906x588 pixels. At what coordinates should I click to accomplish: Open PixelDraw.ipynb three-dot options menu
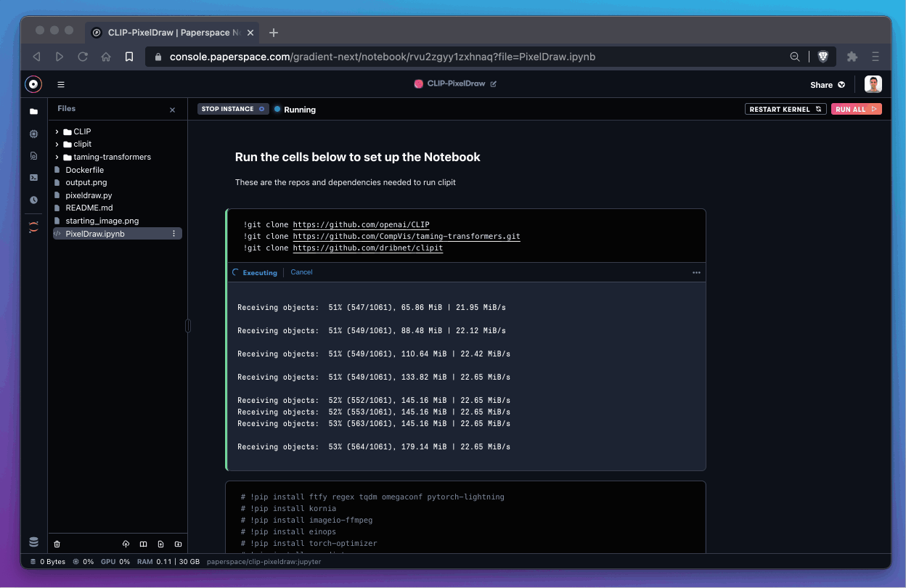coord(174,234)
